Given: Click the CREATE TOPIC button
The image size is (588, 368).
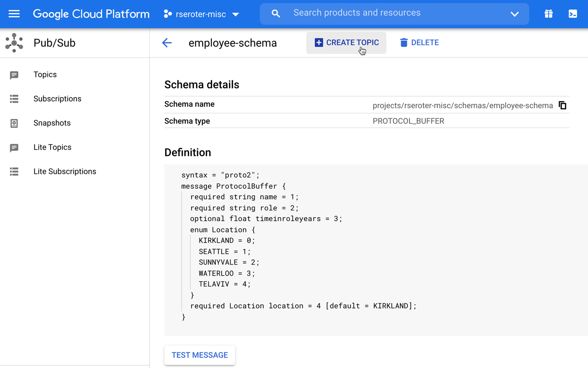Looking at the screenshot, I should (x=346, y=43).
